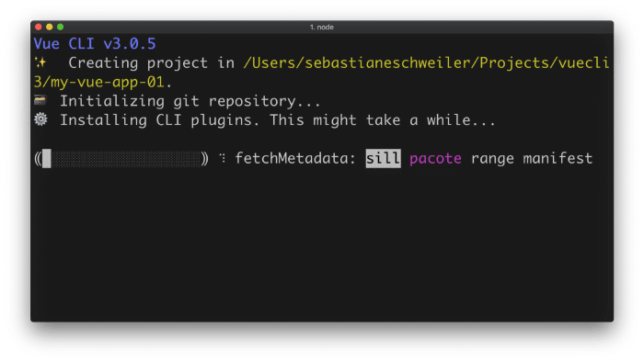Click the '1. node' window title
This screenshot has width=644, height=362.
click(x=322, y=27)
